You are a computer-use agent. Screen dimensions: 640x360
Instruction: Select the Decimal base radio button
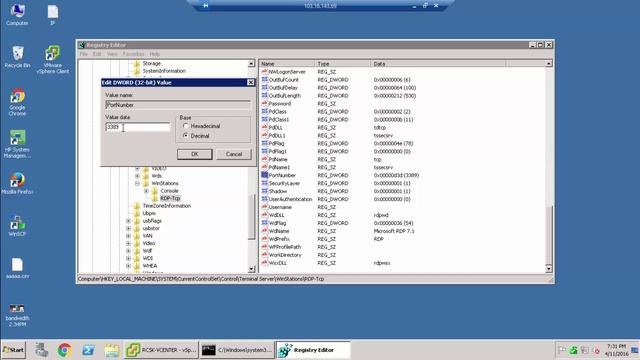[x=186, y=136]
